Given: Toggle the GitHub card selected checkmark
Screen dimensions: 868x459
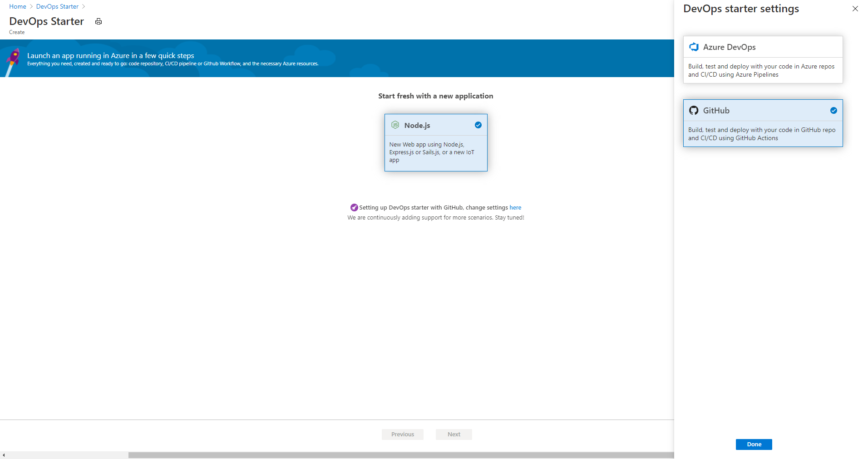Looking at the screenshot, I should 833,110.
